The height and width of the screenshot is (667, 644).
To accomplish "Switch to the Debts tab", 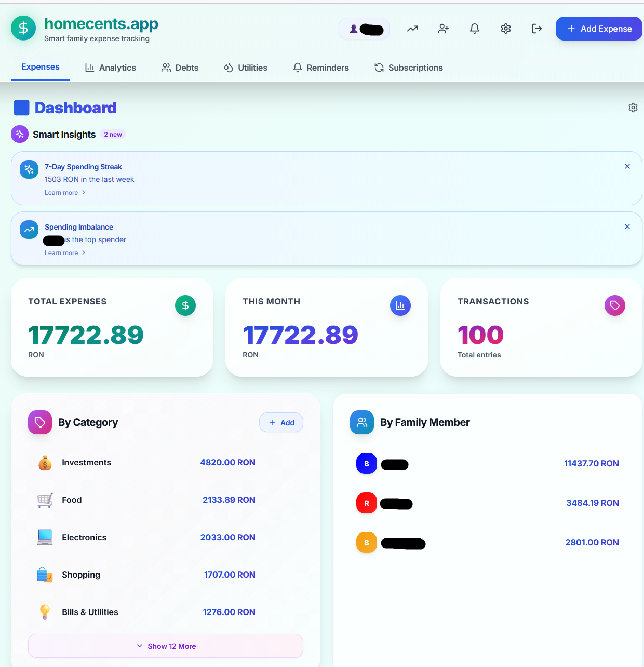I will click(x=180, y=68).
